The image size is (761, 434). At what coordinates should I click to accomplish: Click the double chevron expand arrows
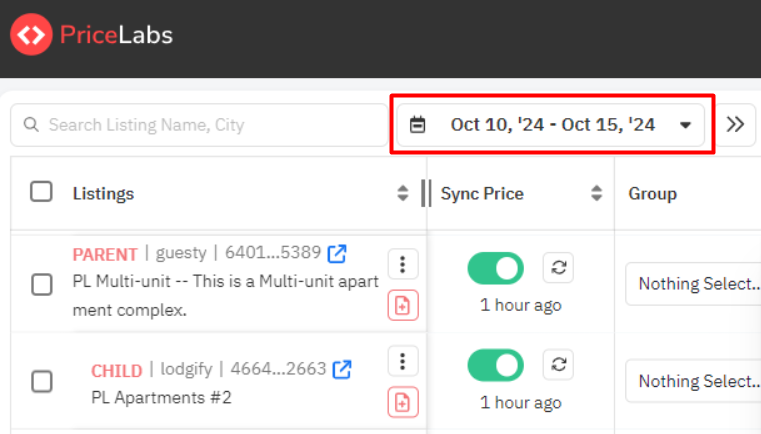[735, 125]
